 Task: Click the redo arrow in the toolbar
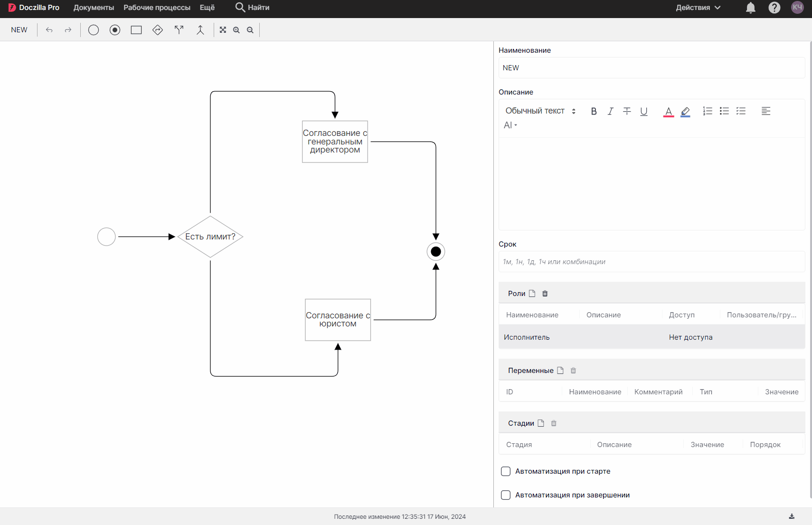point(68,30)
